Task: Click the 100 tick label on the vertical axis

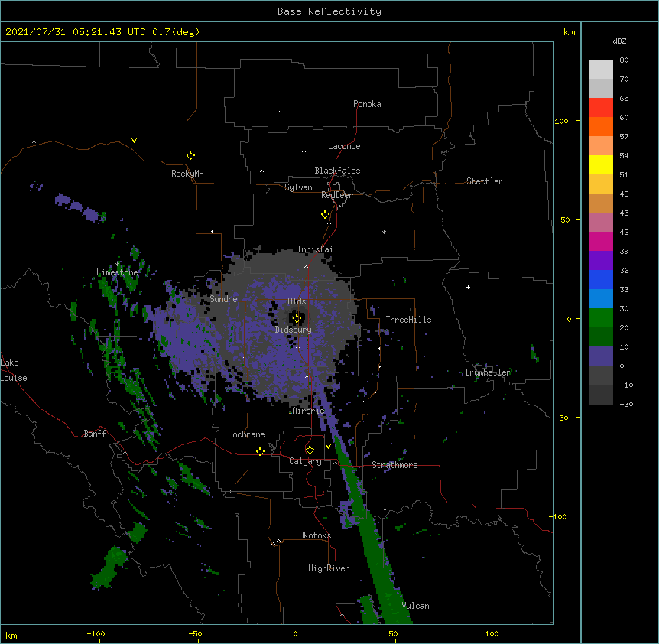Action: coord(561,121)
